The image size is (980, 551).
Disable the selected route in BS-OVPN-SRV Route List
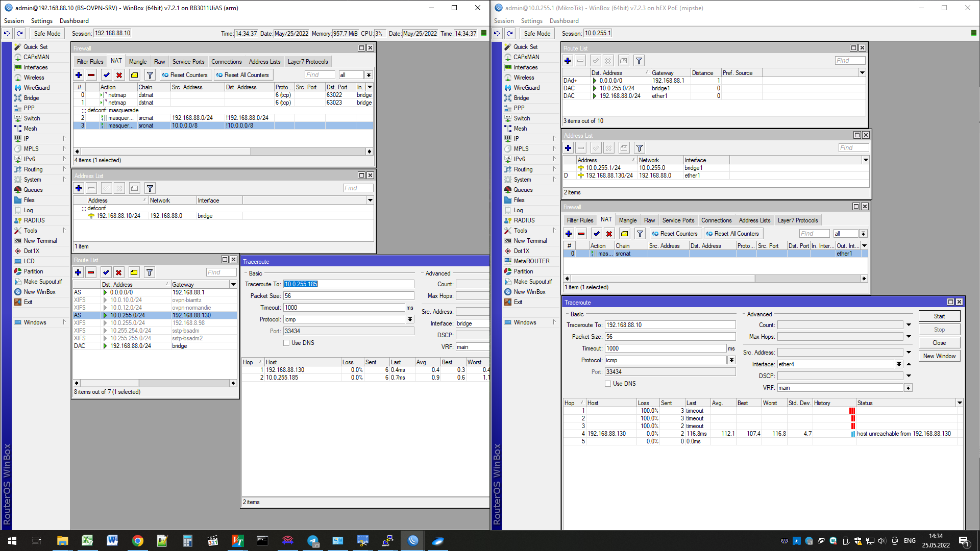pos(118,272)
